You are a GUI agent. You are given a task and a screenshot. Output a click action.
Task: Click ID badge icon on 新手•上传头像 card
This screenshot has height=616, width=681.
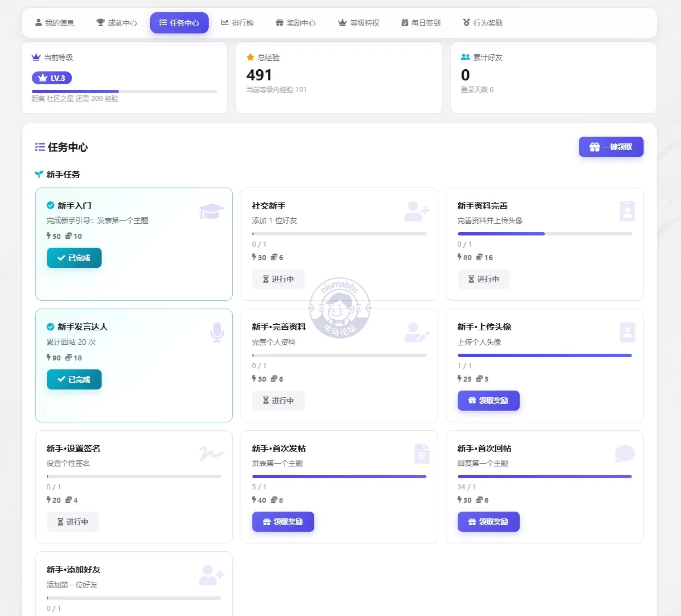coord(627,333)
